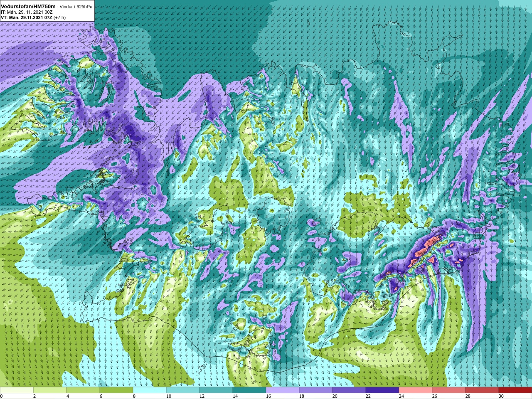This screenshot has width=532, height=399.
Task: Click the 22–24 dark indigo legend swatch
Action: click(382, 390)
